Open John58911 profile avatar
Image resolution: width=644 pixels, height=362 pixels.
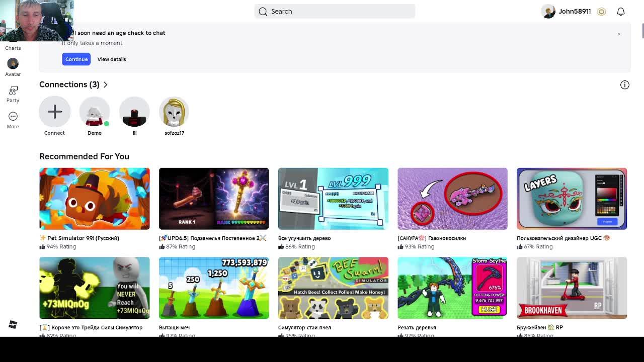548,12
